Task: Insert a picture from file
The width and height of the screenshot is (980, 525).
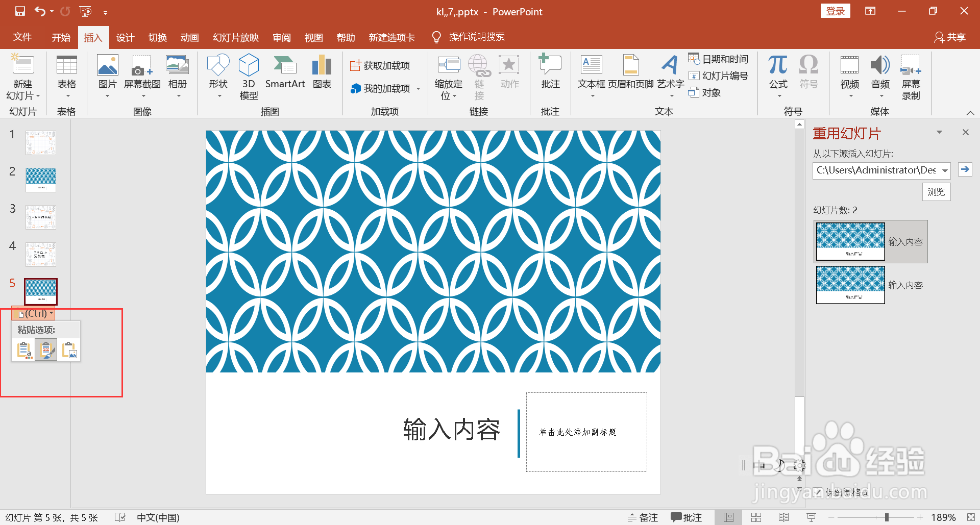Action: [107, 77]
